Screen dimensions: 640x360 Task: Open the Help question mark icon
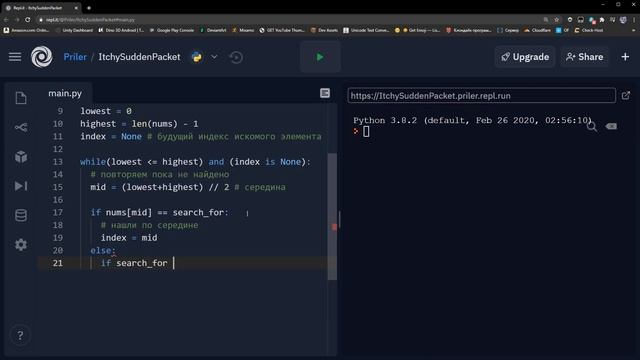pyautogui.click(x=20, y=335)
